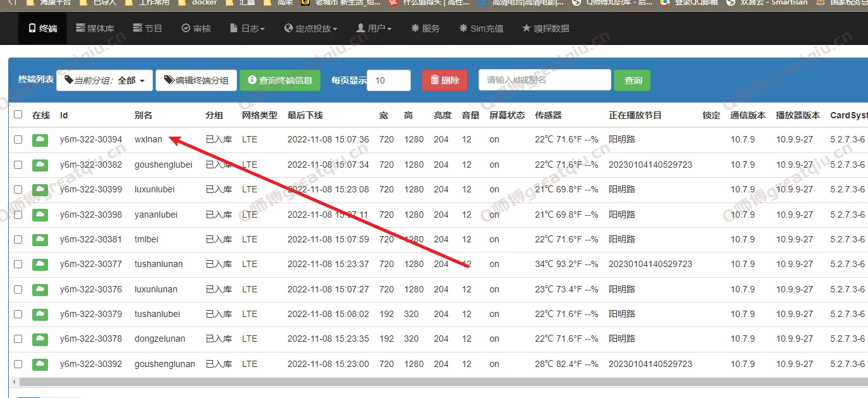The height and width of the screenshot is (398, 868).
Task: Expand the 日志 dropdown in the navbar
Action: (x=247, y=28)
